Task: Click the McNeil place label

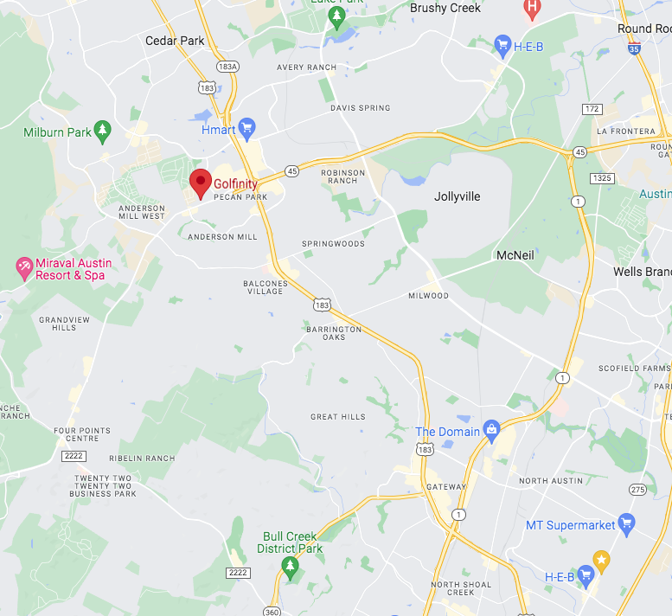Action: (x=515, y=255)
